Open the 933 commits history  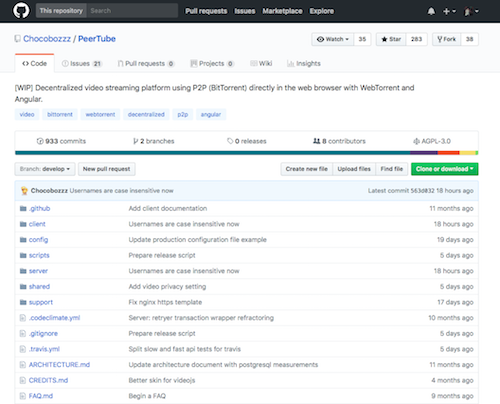(x=61, y=141)
